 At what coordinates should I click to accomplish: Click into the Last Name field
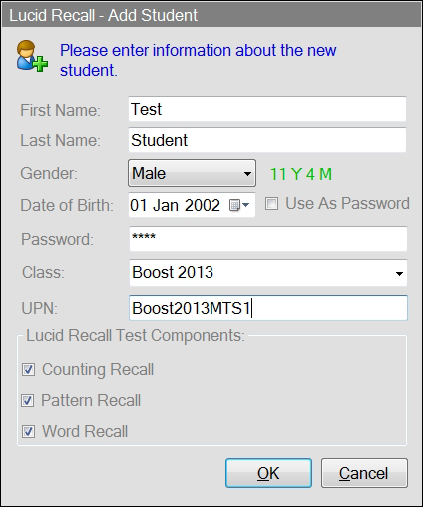(x=267, y=140)
